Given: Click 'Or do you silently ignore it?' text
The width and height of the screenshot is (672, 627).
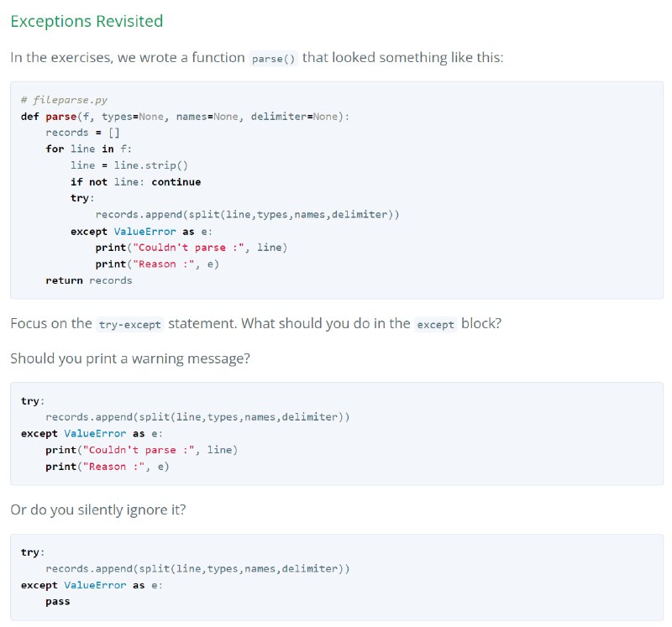Looking at the screenshot, I should click(x=98, y=509).
